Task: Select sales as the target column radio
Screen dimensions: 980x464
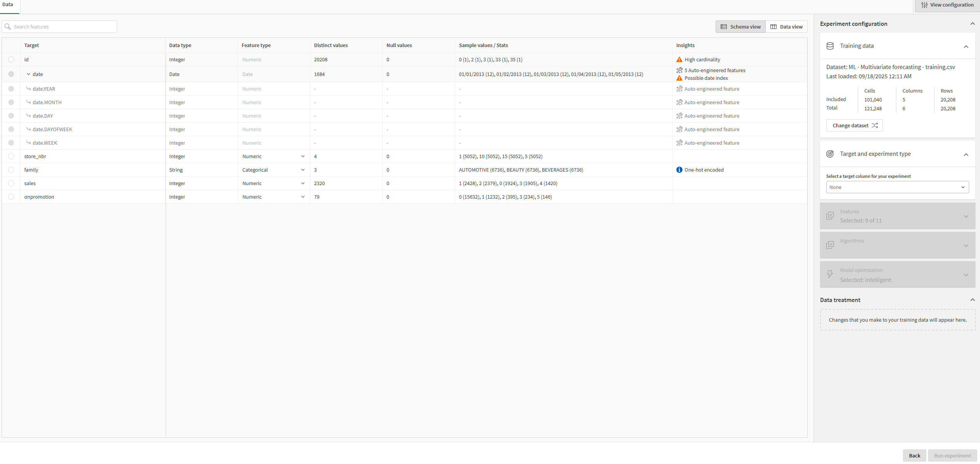Action: (11, 184)
